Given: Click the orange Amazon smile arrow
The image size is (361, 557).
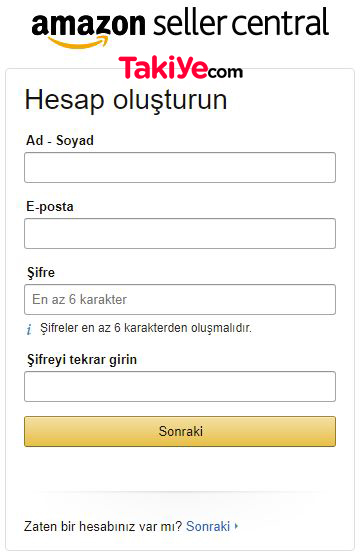Looking at the screenshot, I should click(79, 42).
